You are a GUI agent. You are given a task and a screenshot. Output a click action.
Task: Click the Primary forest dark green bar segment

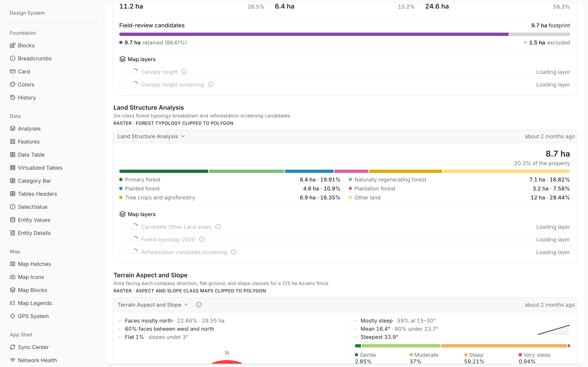(164, 171)
